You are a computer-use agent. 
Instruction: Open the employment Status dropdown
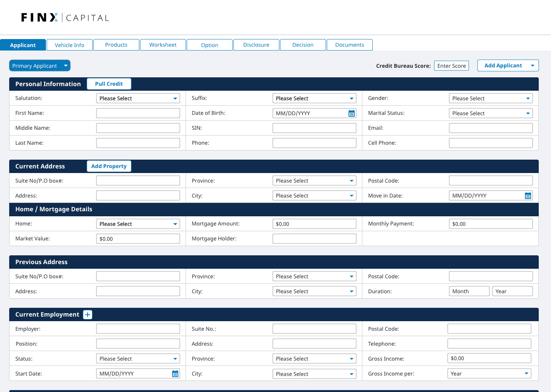(x=138, y=359)
